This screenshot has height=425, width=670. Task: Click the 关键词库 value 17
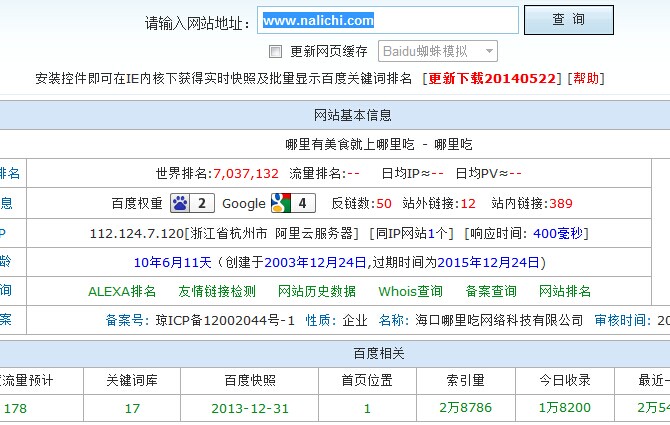tap(132, 409)
